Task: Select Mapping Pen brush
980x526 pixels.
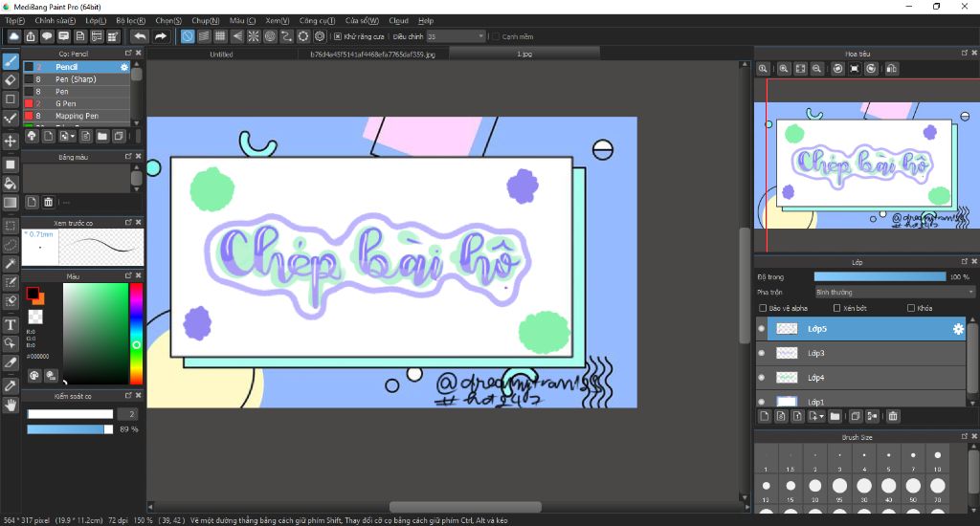Action: tap(77, 116)
